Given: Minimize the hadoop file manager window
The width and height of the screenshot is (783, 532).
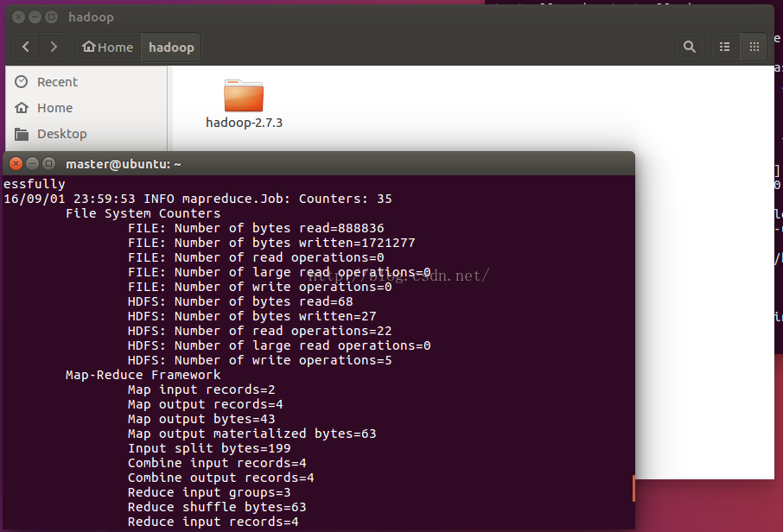Looking at the screenshot, I should point(35,17).
